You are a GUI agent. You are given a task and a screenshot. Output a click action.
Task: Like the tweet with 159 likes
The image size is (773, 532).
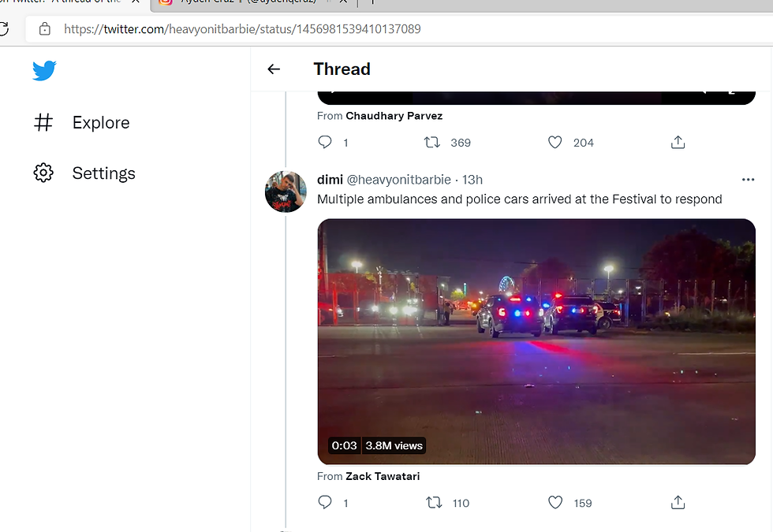click(x=555, y=503)
